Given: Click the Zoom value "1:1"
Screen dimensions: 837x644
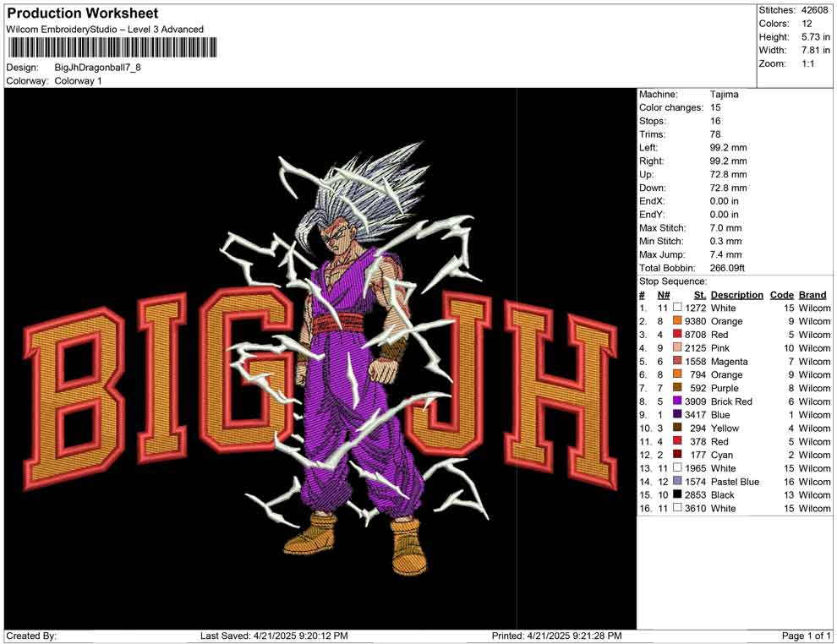Looking at the screenshot, I should click(x=807, y=63).
